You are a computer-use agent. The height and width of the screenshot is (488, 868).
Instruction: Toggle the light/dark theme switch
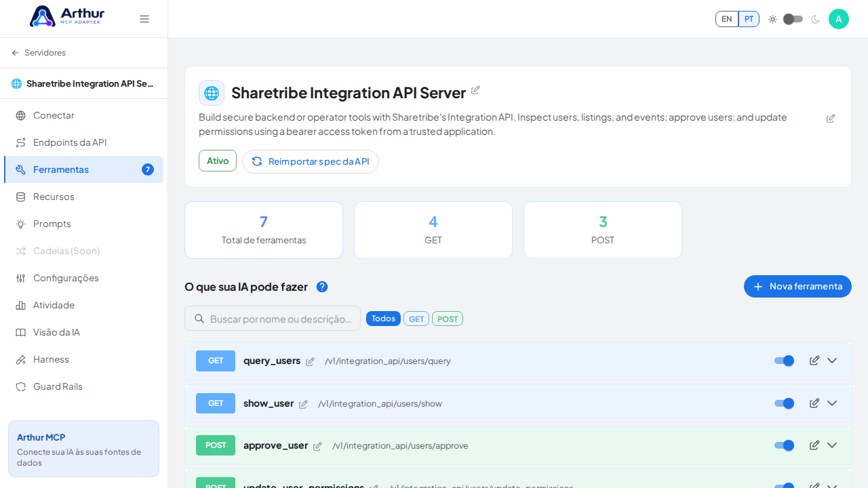click(793, 19)
